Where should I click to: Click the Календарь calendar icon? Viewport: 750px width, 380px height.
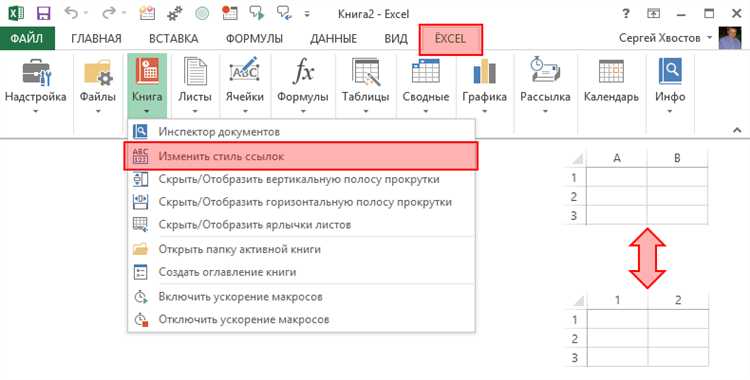pos(611,72)
